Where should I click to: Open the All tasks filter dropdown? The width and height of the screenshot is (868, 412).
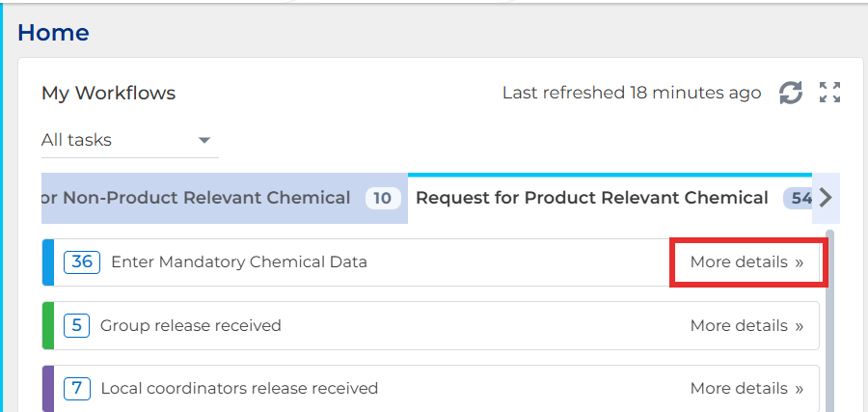point(129,140)
